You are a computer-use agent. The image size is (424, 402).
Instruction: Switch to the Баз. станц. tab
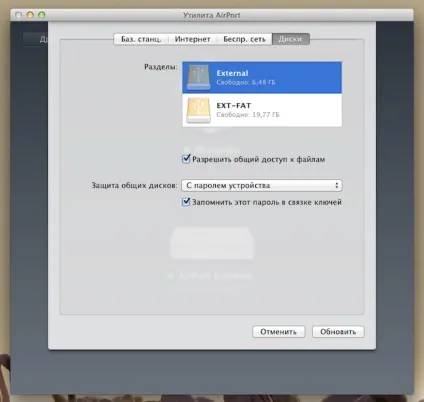click(141, 39)
